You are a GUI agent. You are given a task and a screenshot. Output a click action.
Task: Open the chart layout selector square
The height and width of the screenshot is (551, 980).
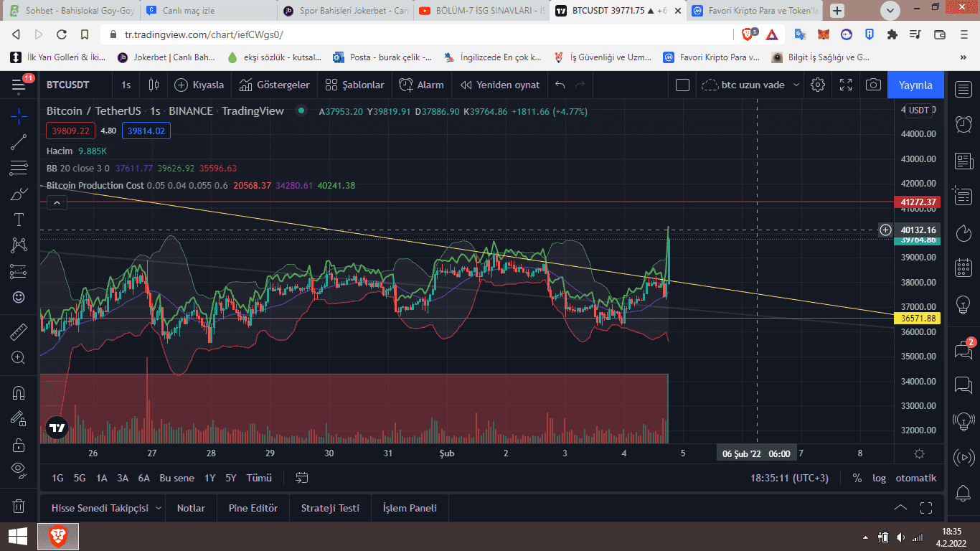682,85
